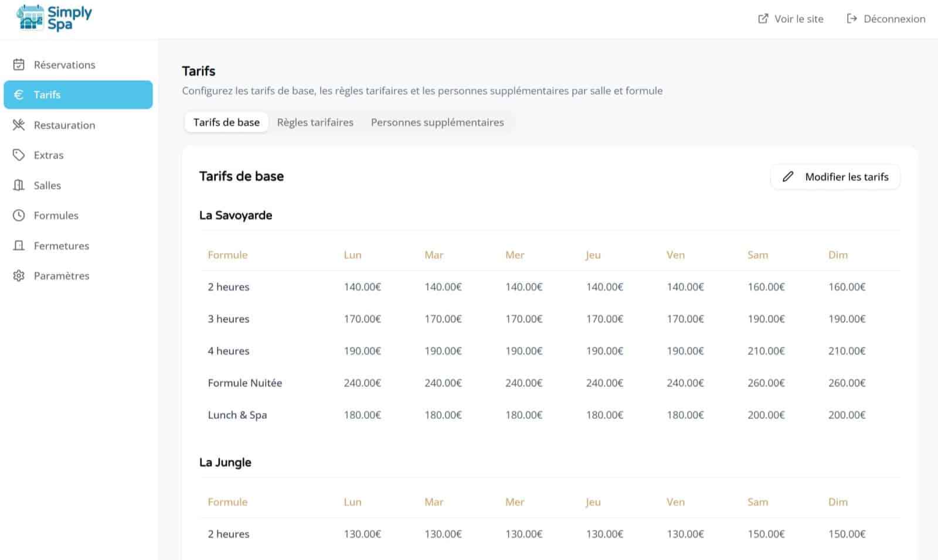Click the Extras tag icon

point(19,155)
